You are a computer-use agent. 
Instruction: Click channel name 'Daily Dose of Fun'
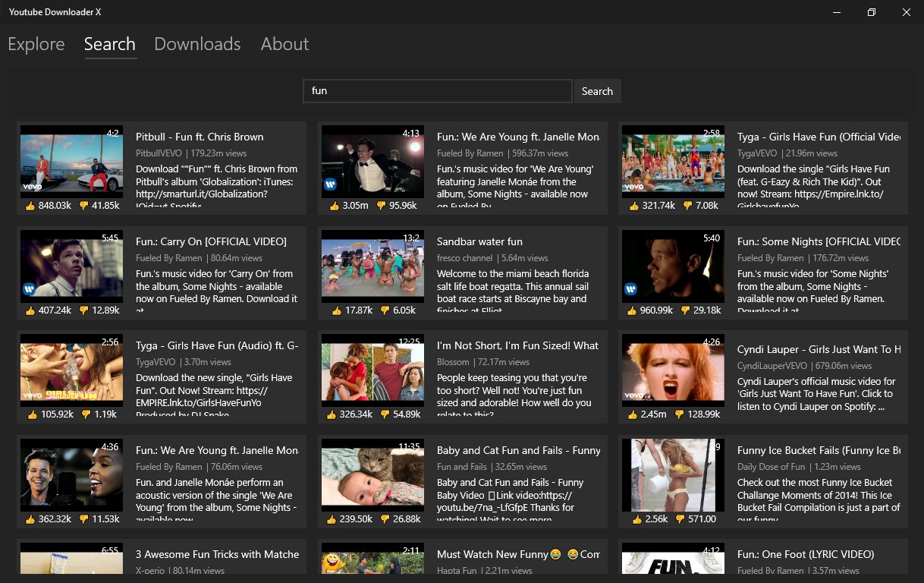tap(771, 467)
